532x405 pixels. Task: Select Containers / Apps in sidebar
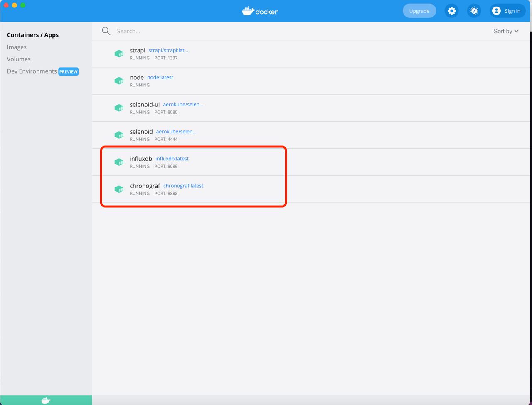33,35
